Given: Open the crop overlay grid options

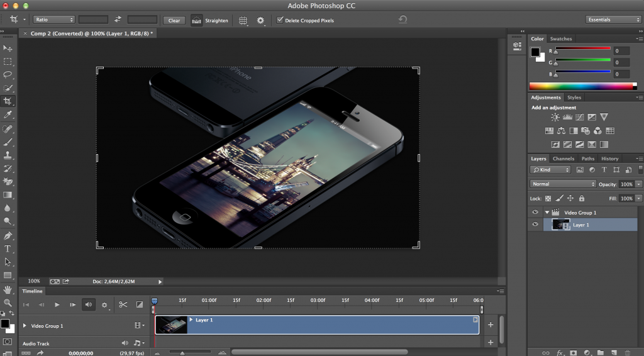Looking at the screenshot, I should pos(243,21).
